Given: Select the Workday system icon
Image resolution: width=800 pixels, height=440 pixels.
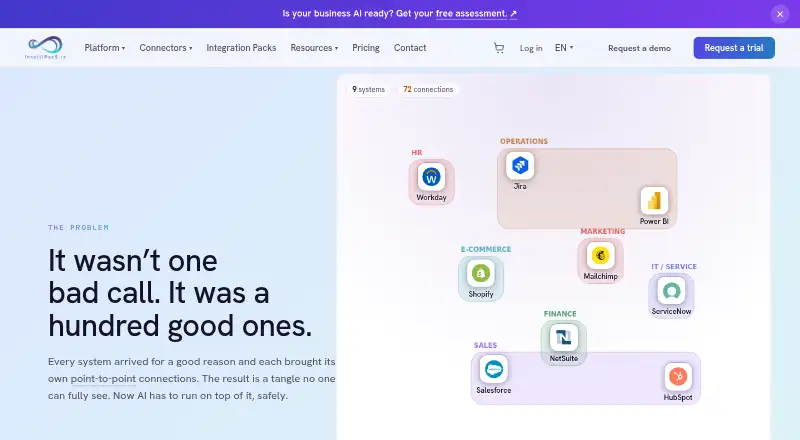Looking at the screenshot, I should click(x=431, y=177).
